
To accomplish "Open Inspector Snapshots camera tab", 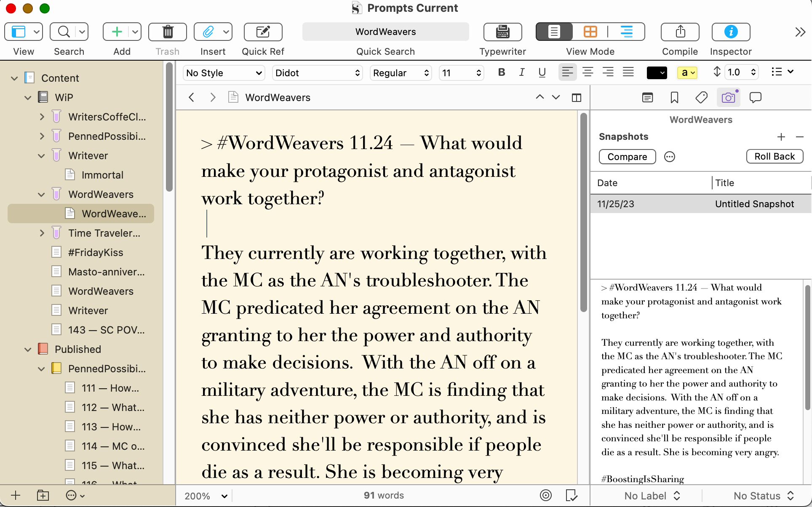I will point(728,98).
